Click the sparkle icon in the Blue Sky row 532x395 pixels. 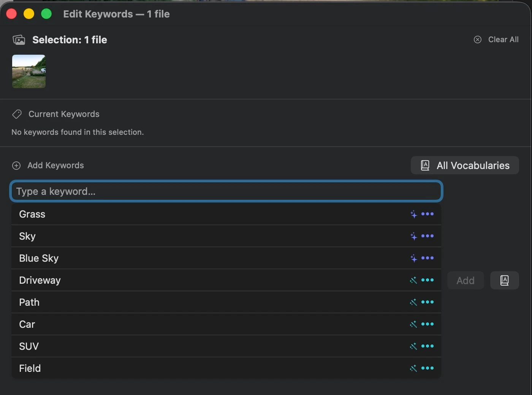(x=413, y=258)
